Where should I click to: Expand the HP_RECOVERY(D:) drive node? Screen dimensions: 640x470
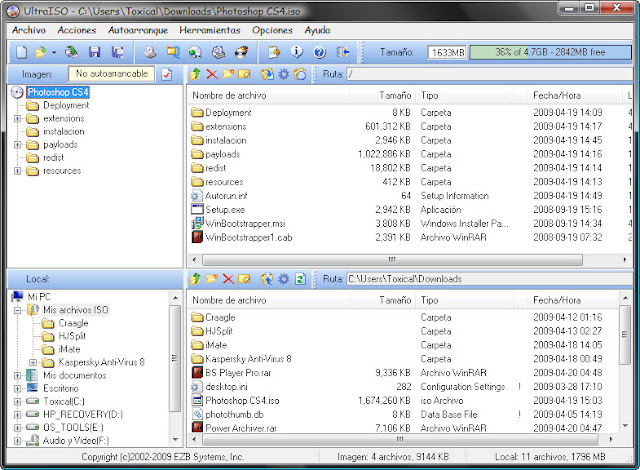pos(18,415)
